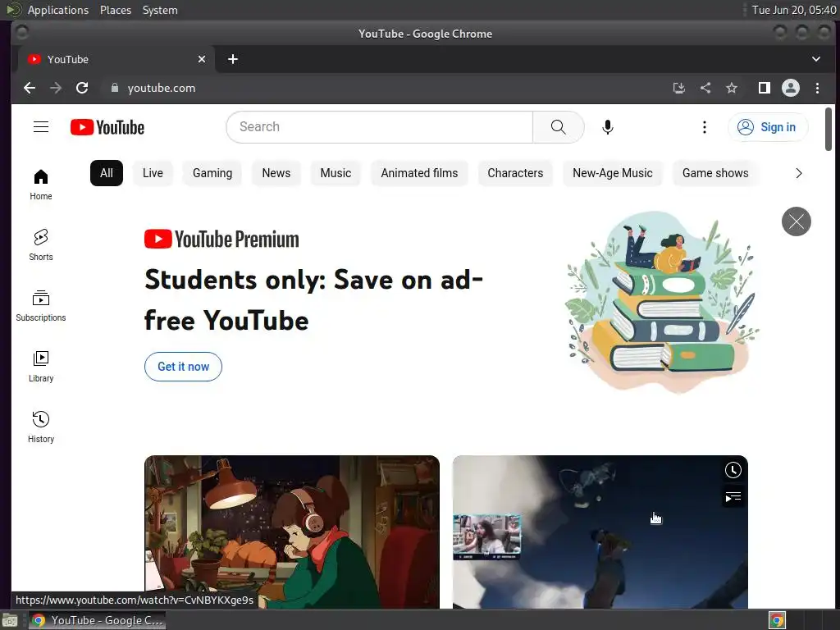Screen dimensions: 840x630
Task: Add video to Watch later clock icon
Action: click(733, 470)
